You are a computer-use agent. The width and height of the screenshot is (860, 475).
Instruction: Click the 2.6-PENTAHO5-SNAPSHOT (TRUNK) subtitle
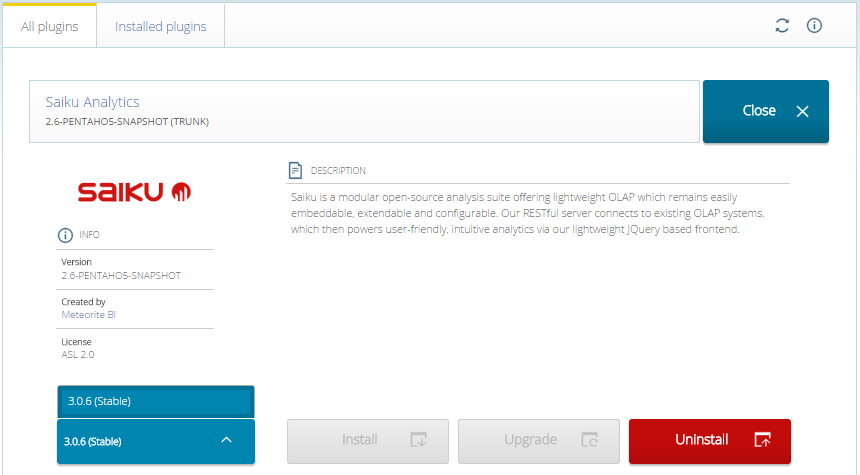coord(127,122)
